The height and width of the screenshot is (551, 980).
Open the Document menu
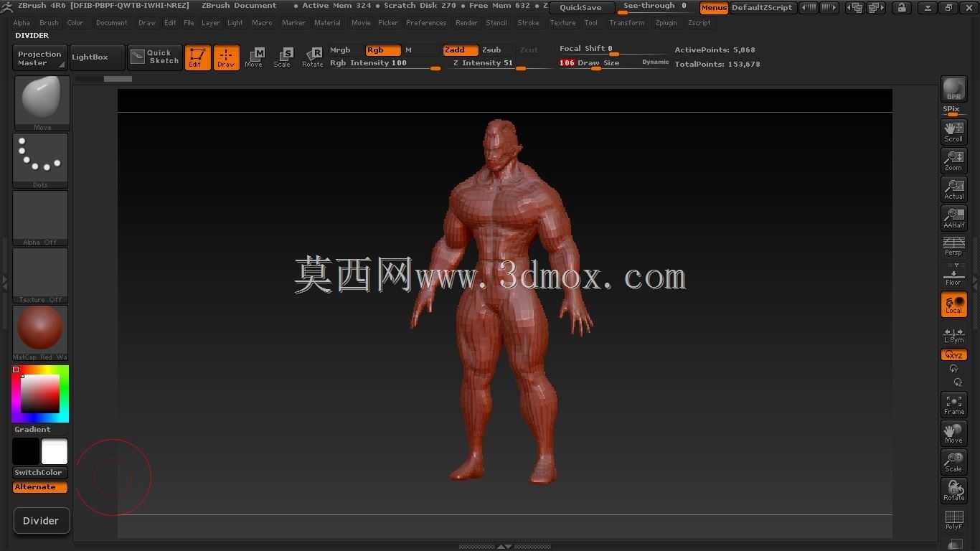coord(112,23)
